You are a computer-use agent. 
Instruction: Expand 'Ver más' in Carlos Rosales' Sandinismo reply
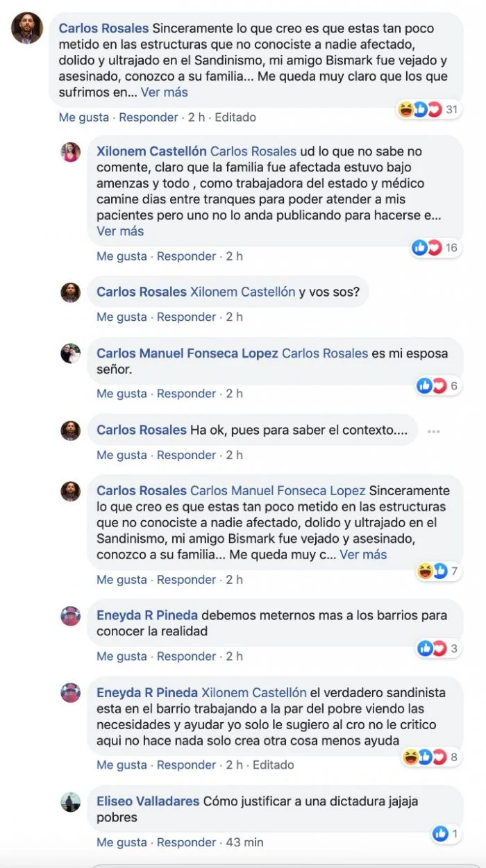(364, 554)
